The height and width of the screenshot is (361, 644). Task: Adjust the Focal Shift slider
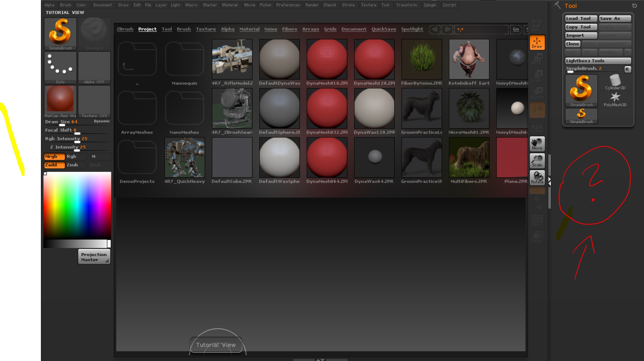pyautogui.click(x=77, y=131)
